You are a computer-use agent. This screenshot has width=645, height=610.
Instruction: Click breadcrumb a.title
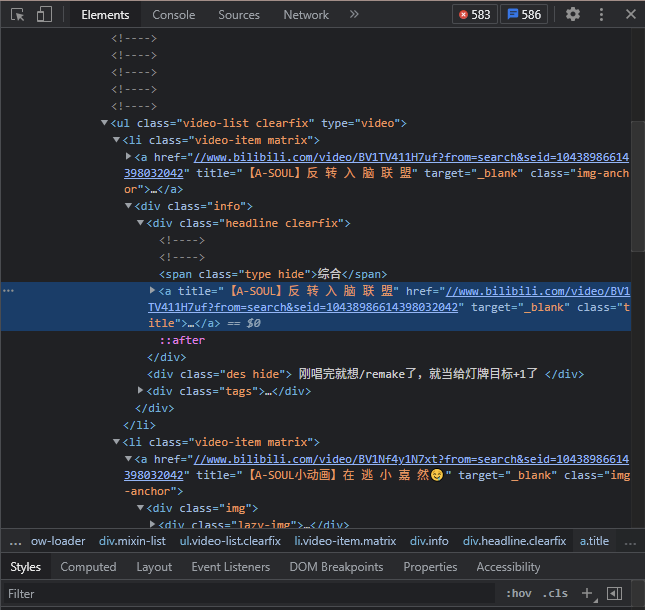click(x=594, y=541)
